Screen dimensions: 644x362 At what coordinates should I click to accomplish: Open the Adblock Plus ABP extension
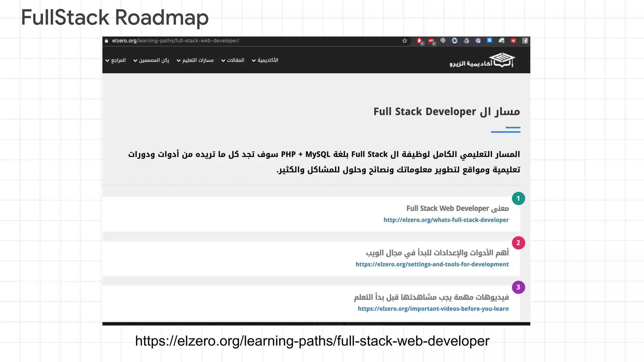431,41
